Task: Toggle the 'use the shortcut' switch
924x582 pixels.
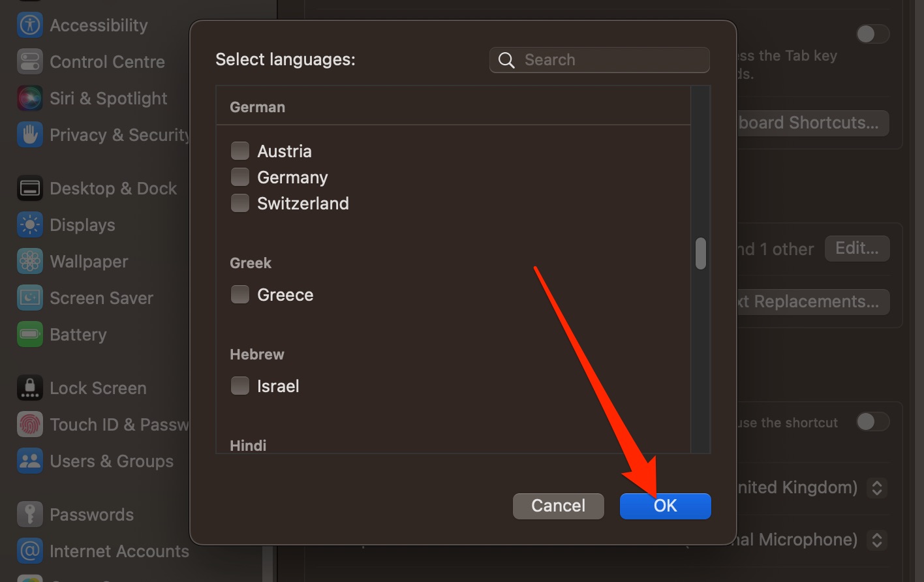Action: pos(872,421)
